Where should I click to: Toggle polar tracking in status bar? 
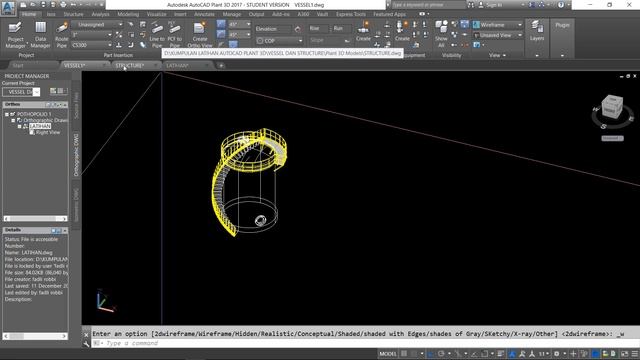click(441, 353)
